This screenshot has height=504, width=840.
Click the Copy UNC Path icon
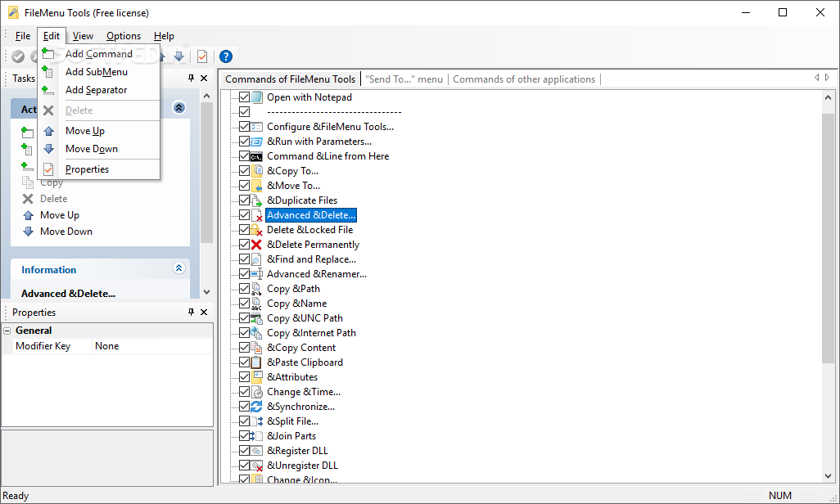click(x=256, y=318)
